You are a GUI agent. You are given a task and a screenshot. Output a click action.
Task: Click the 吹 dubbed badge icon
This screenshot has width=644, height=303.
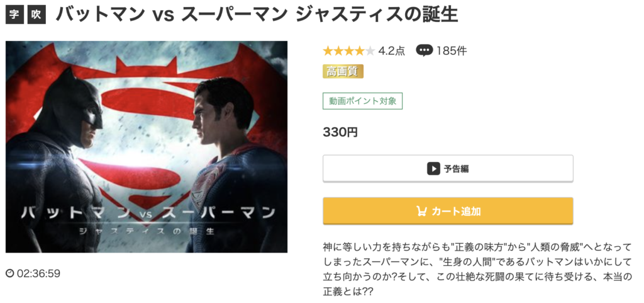click(36, 16)
